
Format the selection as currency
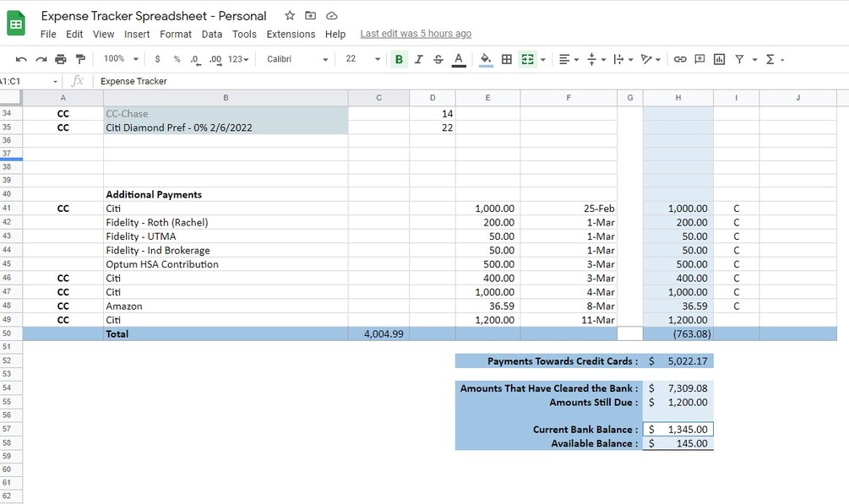click(158, 59)
